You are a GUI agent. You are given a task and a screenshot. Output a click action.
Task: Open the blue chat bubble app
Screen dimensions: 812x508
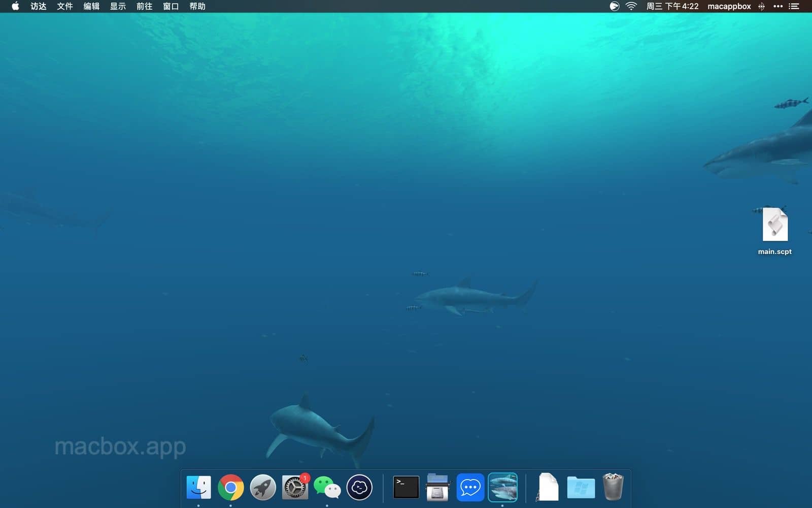tap(470, 487)
